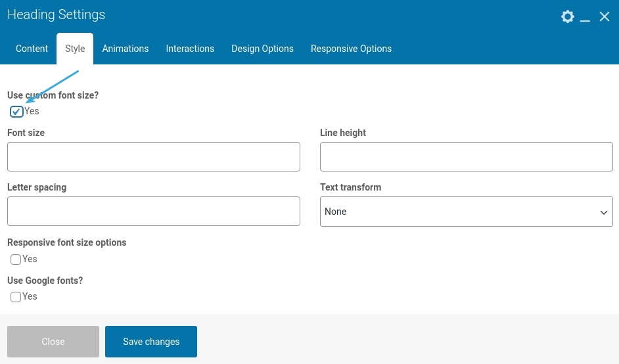Uncheck the Use custom font size checkbox
Viewport: 619px width, 364px height.
click(x=16, y=112)
